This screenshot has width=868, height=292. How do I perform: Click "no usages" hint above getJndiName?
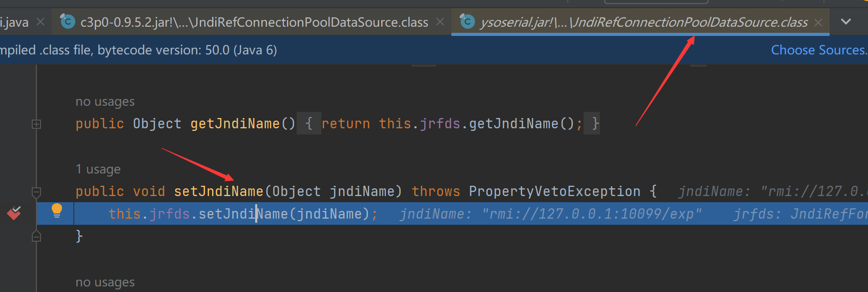105,102
